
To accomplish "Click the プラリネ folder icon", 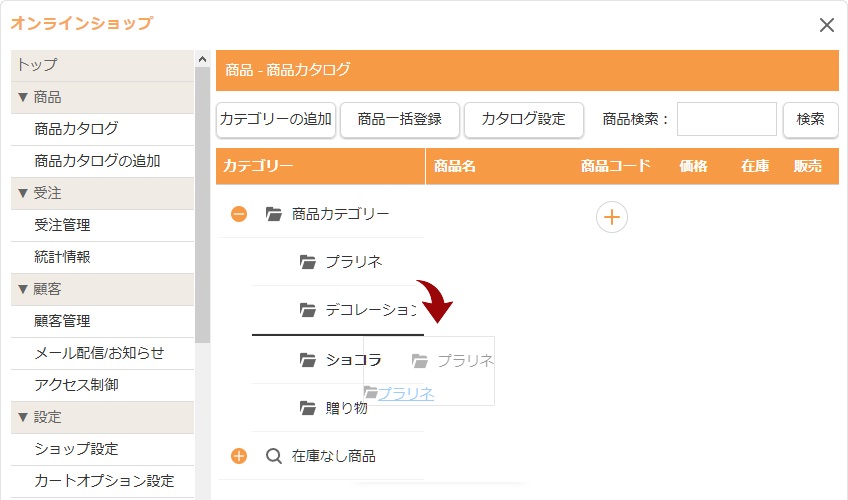I will tap(308, 262).
